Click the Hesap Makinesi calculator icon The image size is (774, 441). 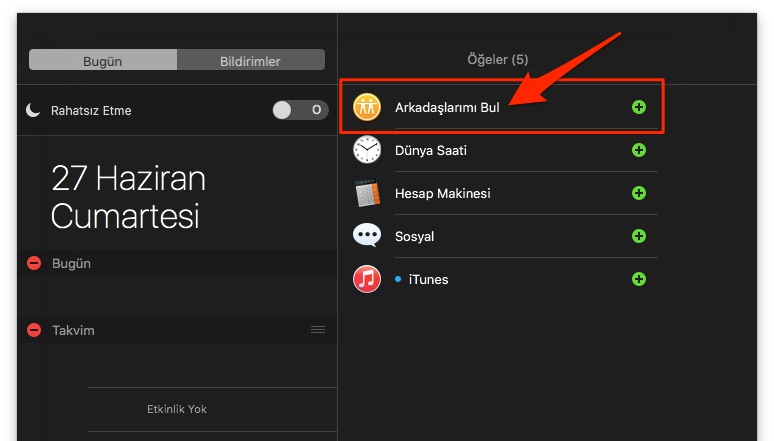coord(367,193)
